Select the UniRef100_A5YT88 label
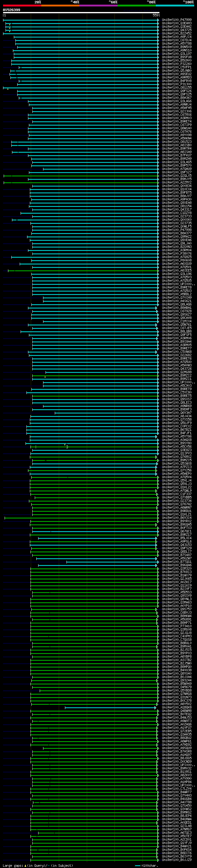The image size is (197, 868). [177, 43]
